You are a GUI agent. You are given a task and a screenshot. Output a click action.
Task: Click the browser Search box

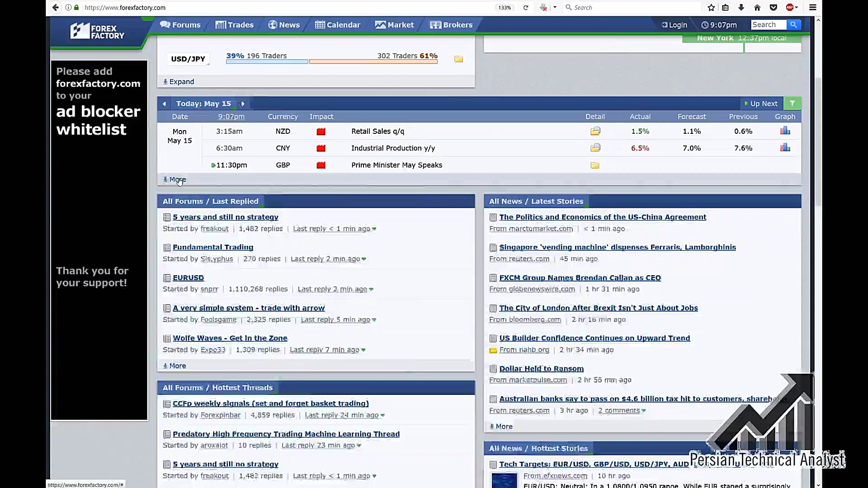click(x=633, y=7)
